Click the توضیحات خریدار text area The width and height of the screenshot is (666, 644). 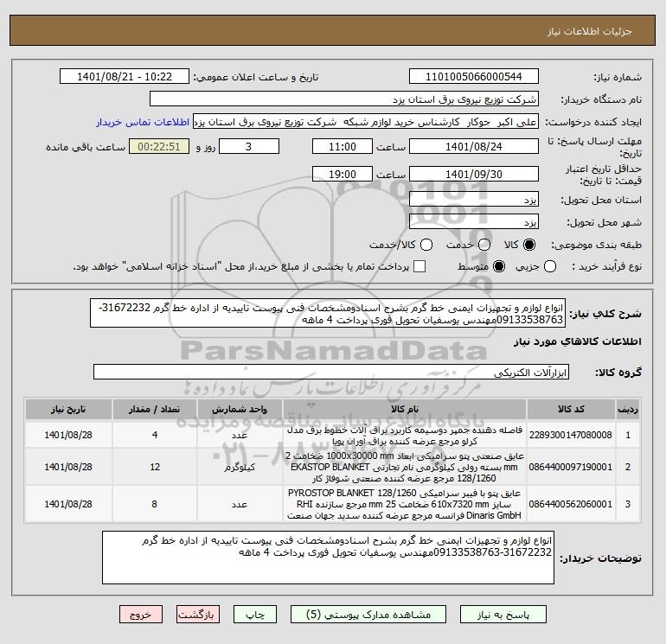328,558
